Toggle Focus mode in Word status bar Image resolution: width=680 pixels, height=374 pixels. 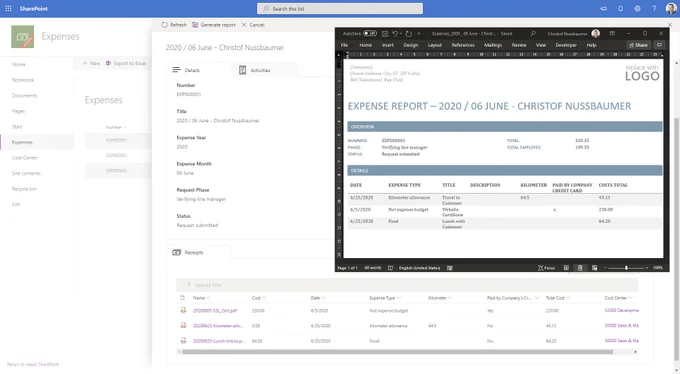coord(546,268)
